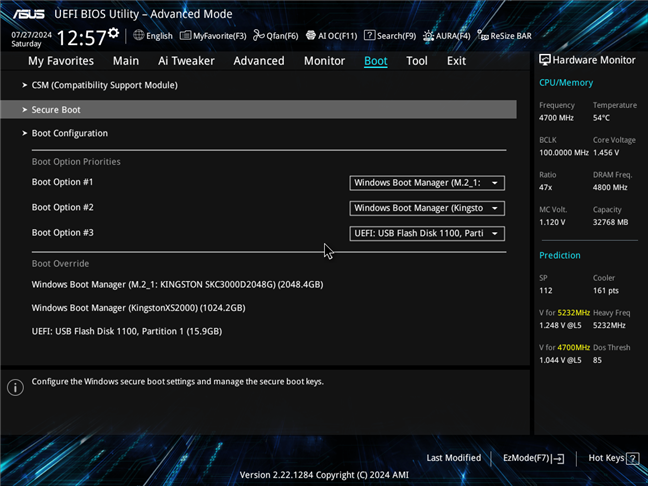The width and height of the screenshot is (648, 486).
Task: Open MyFavorite(F3) menu
Action: tap(213, 36)
